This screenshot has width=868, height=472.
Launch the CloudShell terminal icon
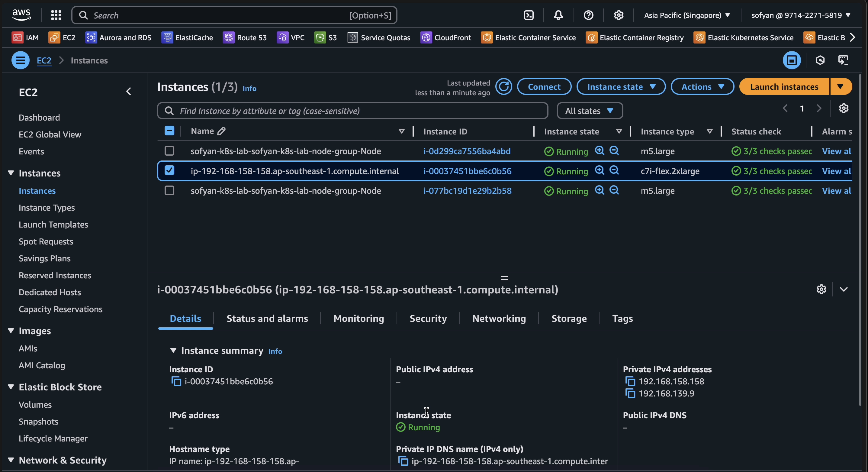pos(529,15)
